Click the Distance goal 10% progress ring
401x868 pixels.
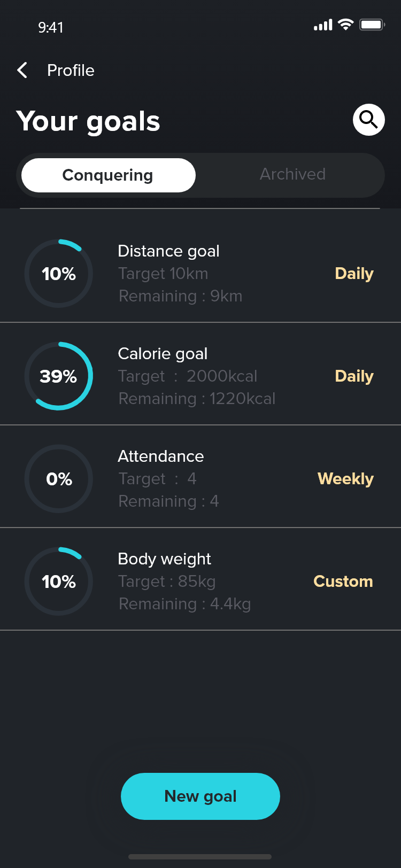(59, 274)
